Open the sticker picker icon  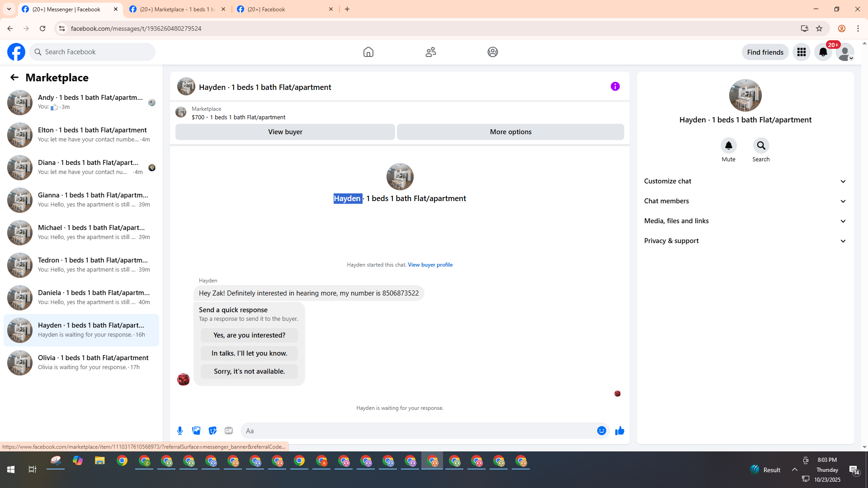212,431
